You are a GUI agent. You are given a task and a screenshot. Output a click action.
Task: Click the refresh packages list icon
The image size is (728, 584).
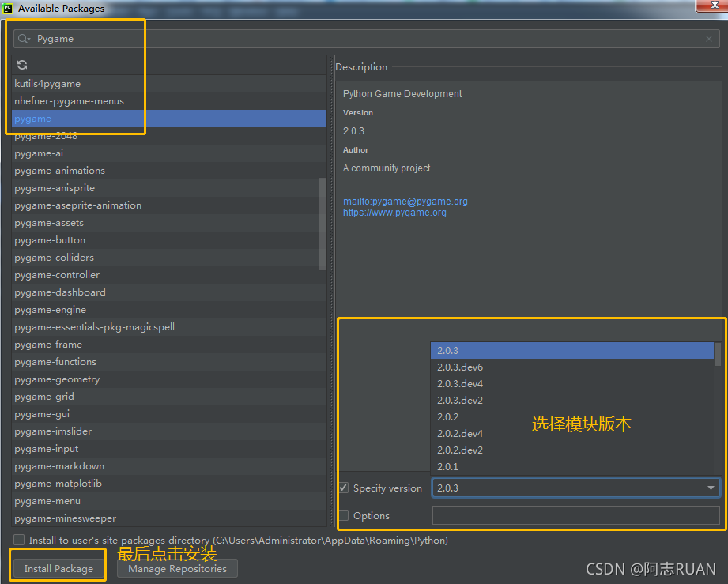pyautogui.click(x=22, y=65)
